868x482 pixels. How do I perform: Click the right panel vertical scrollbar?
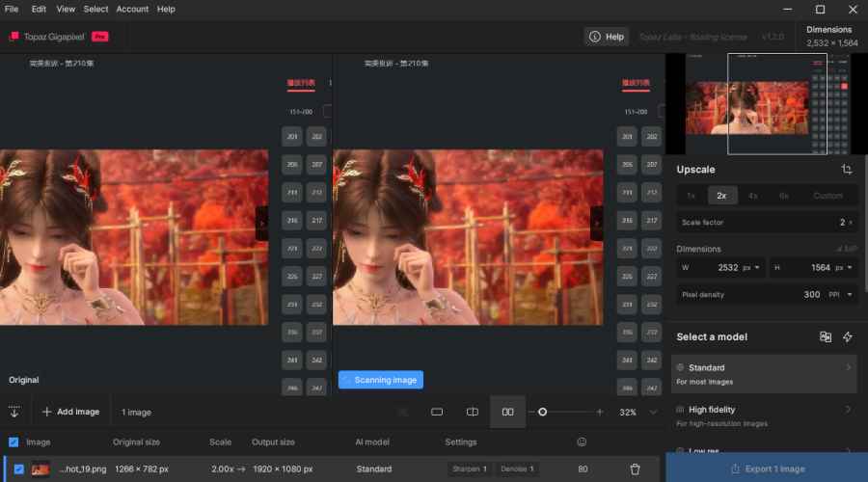[x=865, y=222]
